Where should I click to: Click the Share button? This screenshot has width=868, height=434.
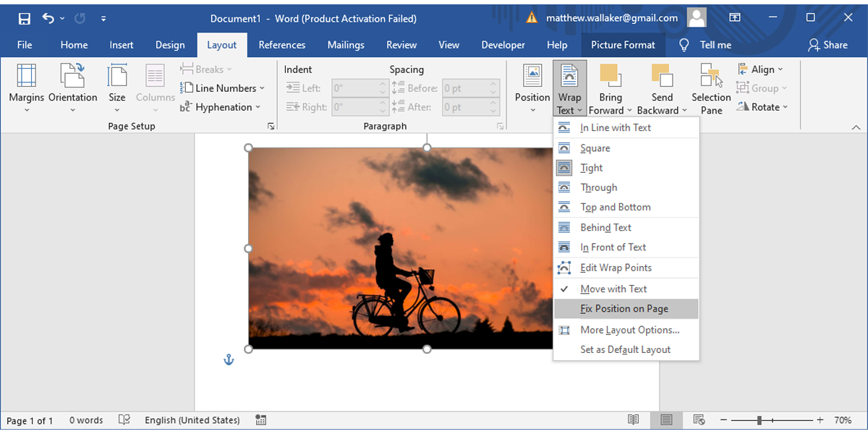827,45
